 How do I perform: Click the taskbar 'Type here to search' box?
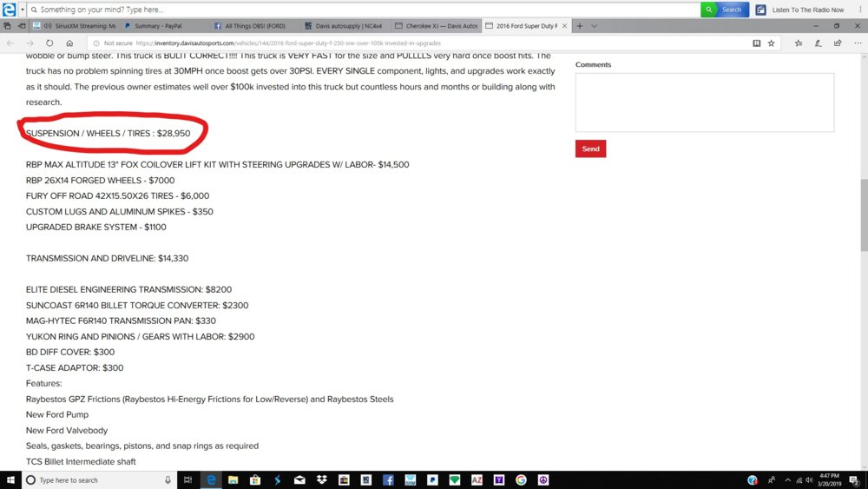pos(100,480)
